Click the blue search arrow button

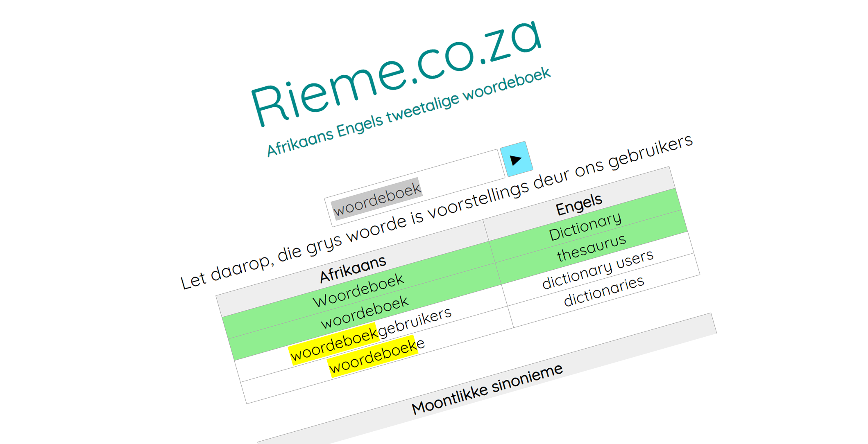(516, 159)
